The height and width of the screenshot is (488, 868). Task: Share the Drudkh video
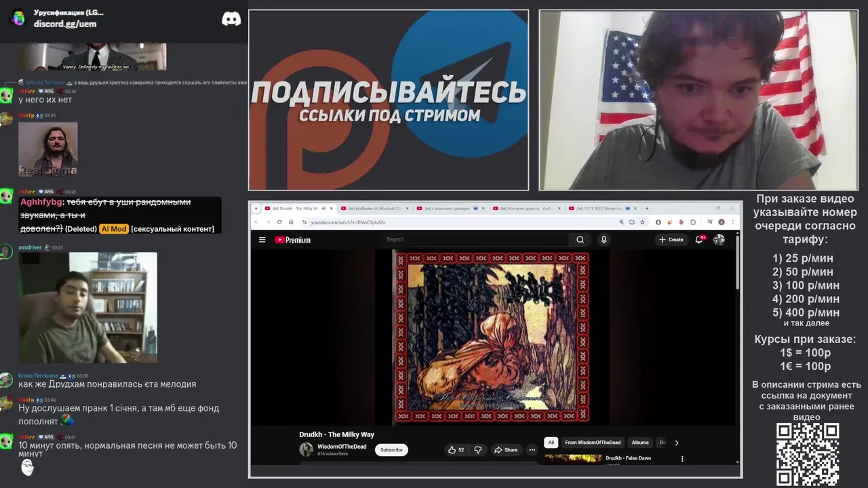(x=506, y=449)
